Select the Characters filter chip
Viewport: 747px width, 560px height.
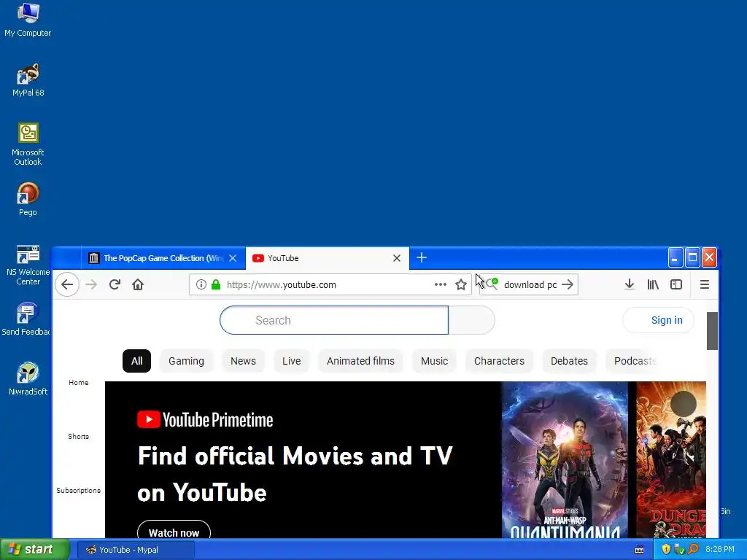499,361
